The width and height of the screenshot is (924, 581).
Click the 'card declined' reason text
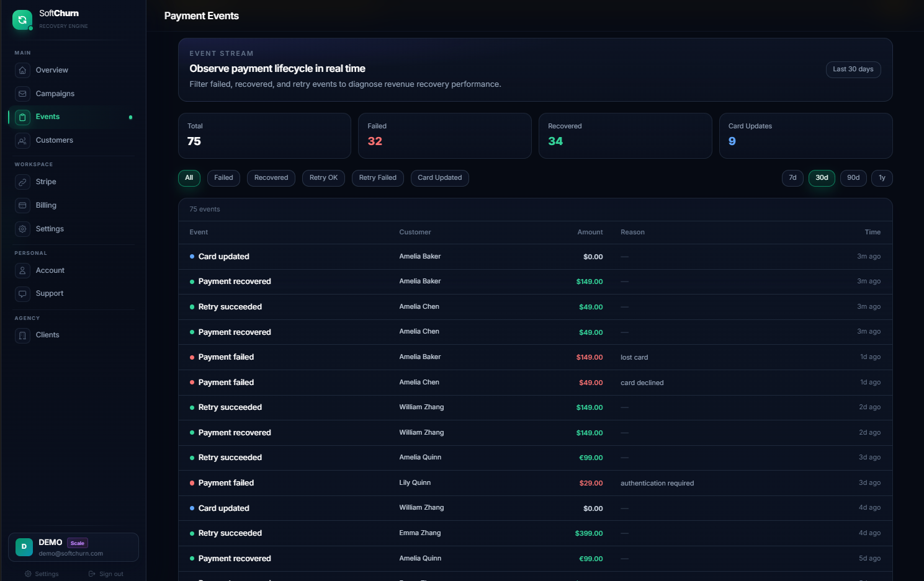[x=642, y=383]
